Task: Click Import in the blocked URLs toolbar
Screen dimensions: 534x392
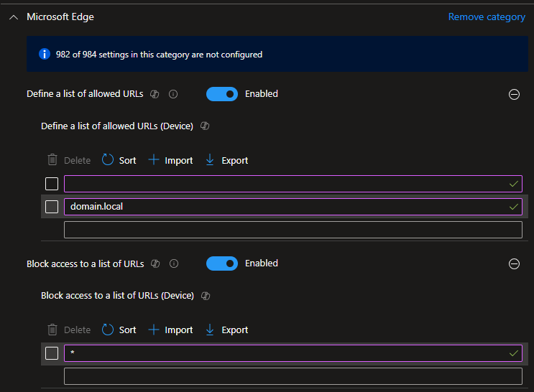Action: point(170,330)
